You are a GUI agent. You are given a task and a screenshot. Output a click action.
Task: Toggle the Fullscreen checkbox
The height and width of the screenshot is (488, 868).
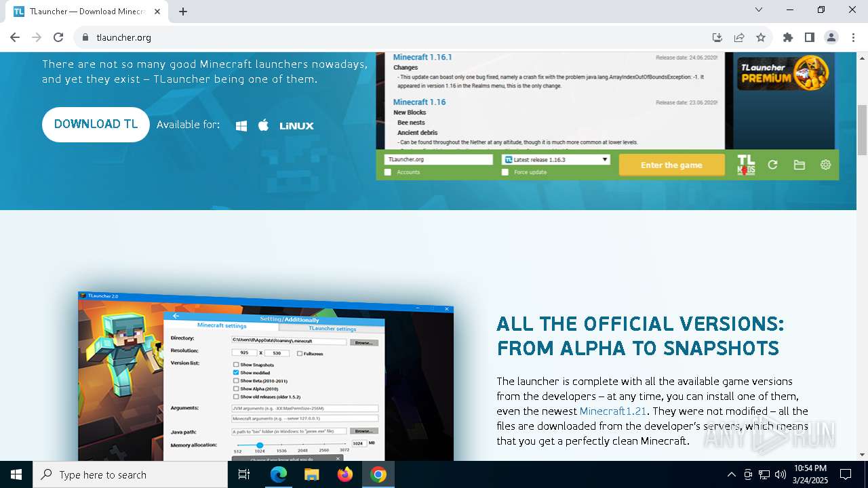coord(300,353)
